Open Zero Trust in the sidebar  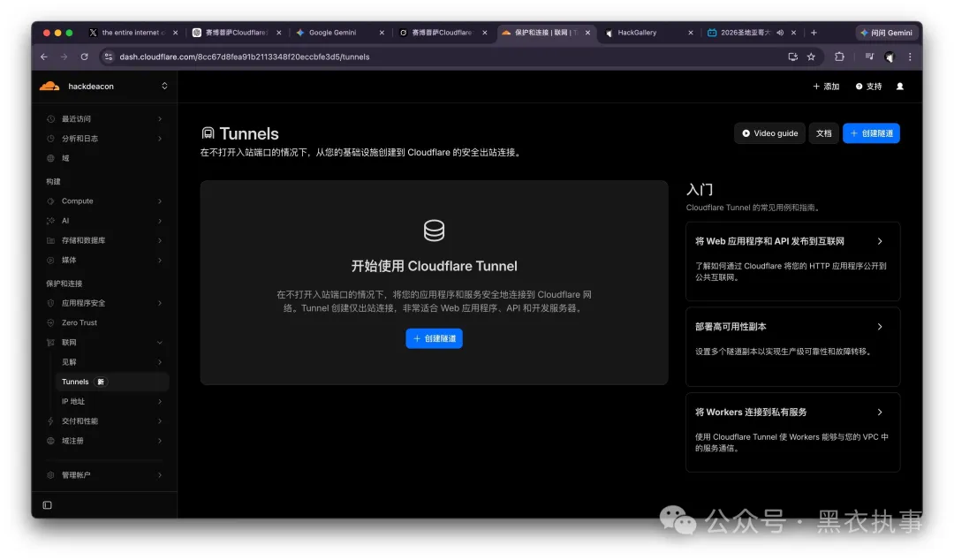[104, 322]
